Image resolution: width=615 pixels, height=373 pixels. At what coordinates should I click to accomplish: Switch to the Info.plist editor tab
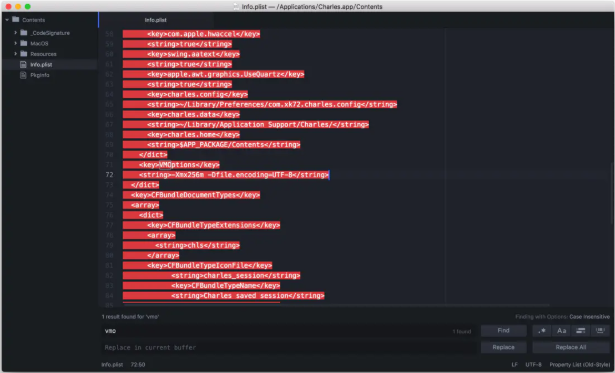coord(156,20)
